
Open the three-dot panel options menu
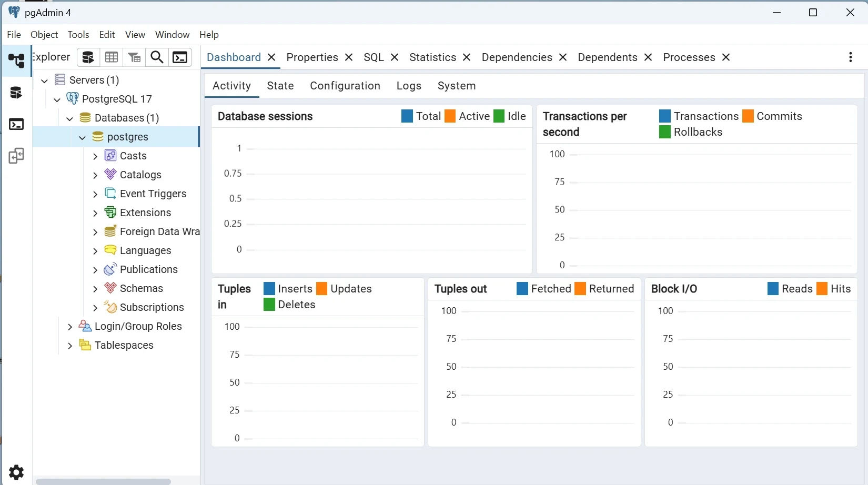point(851,57)
